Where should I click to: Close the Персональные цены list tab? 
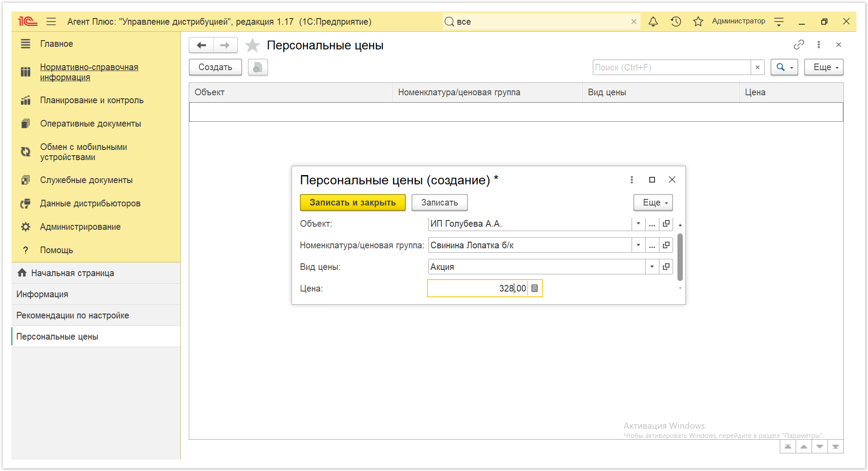click(838, 45)
